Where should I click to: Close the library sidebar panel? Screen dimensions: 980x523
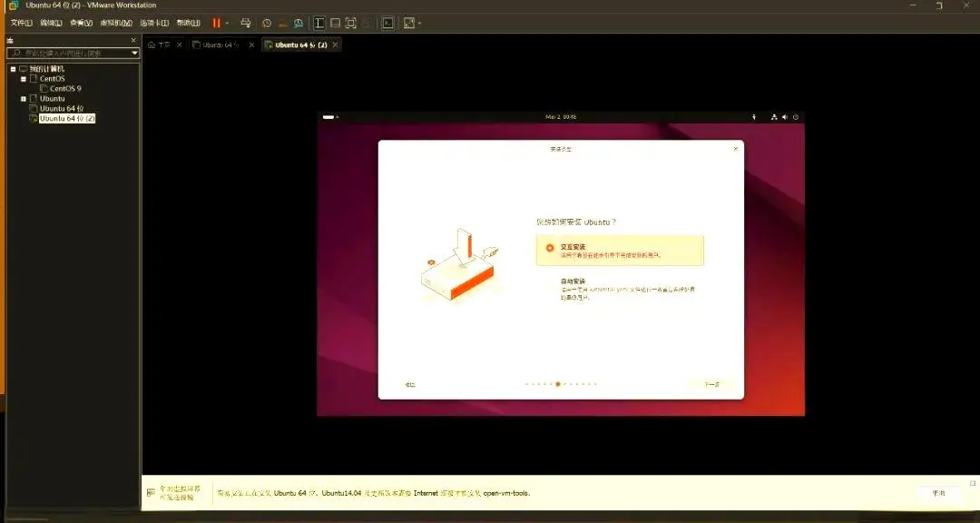click(133, 40)
